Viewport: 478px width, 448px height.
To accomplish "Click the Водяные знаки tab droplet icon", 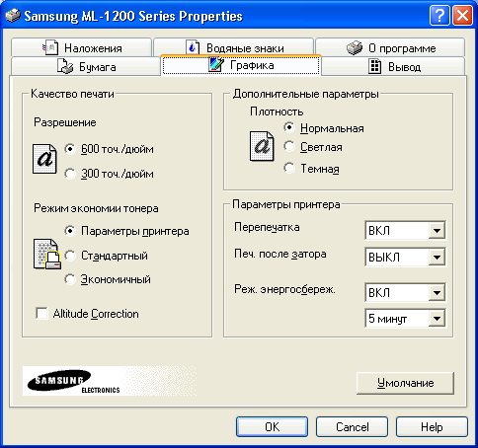I will click(x=193, y=47).
